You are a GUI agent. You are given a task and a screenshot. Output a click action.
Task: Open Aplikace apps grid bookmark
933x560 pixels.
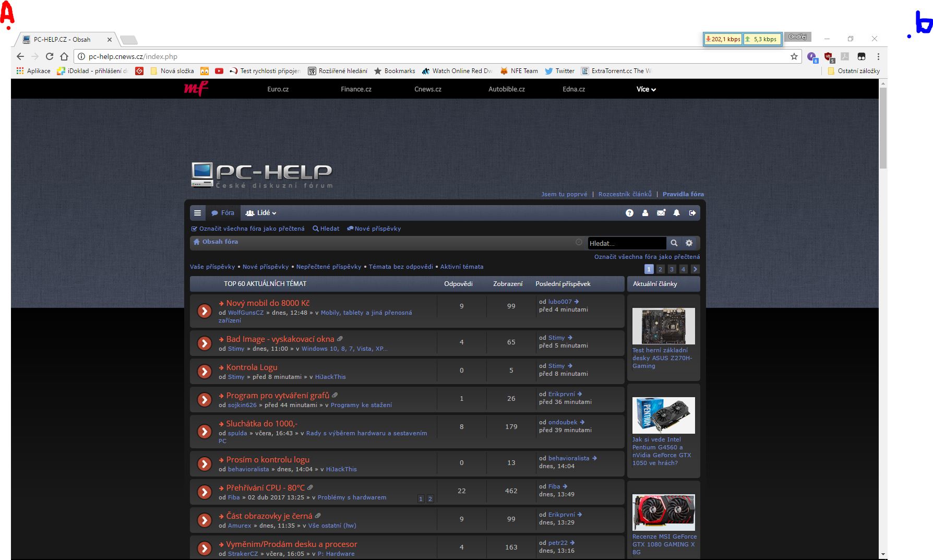click(33, 71)
